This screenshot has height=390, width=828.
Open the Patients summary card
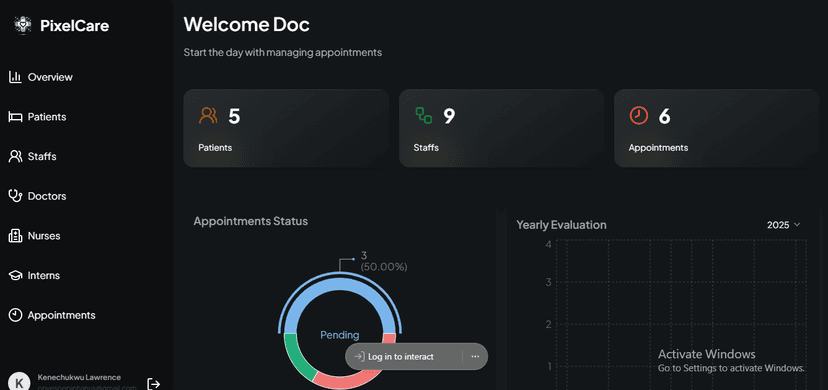pos(286,128)
